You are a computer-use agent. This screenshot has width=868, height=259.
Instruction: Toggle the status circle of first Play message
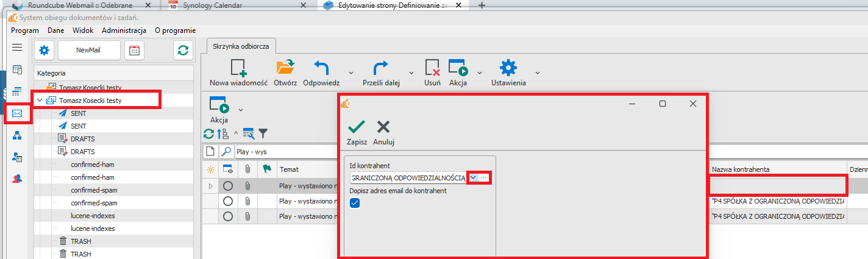click(x=228, y=185)
